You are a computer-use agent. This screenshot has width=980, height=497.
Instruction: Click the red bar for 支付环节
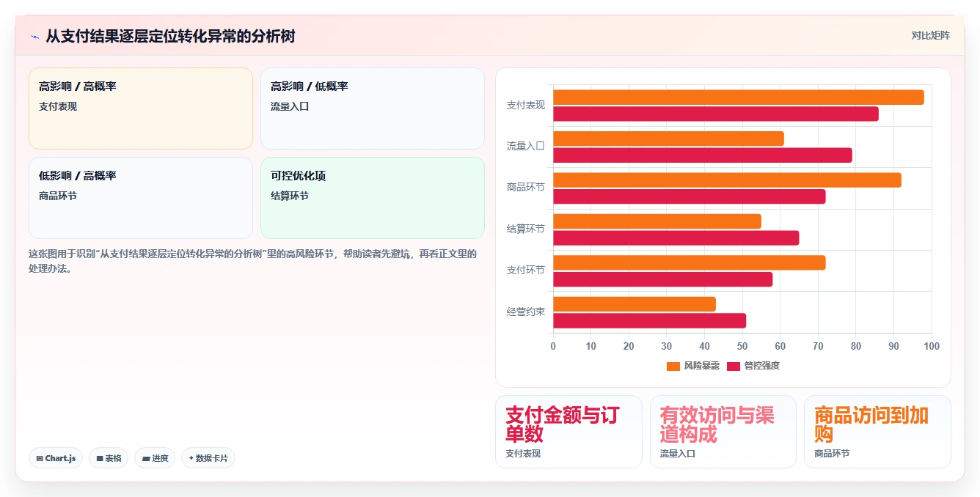pyautogui.click(x=663, y=279)
